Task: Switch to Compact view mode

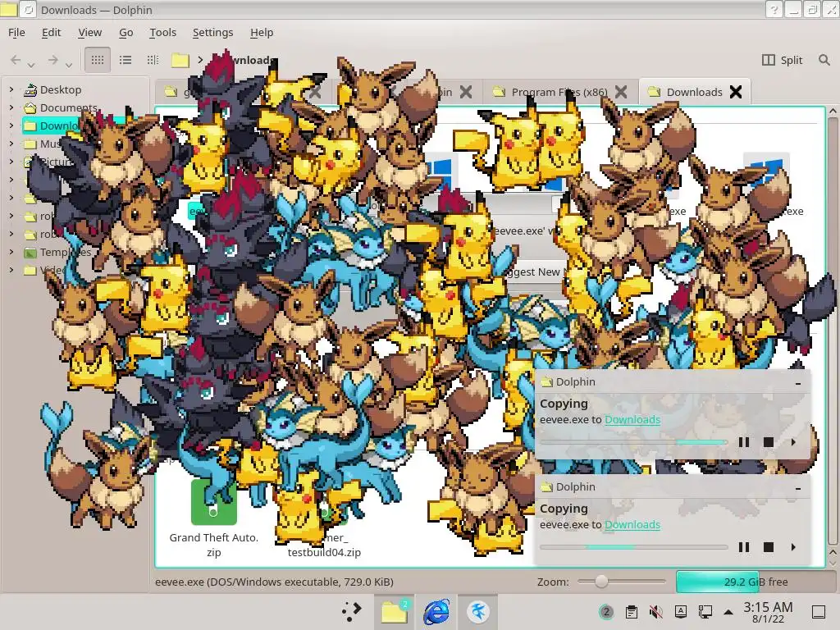Action: click(x=153, y=60)
